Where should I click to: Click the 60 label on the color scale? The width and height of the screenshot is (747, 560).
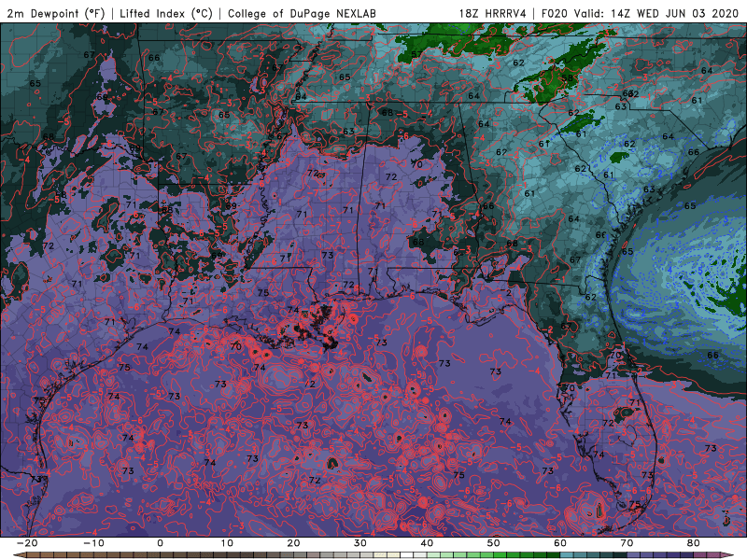click(x=560, y=543)
